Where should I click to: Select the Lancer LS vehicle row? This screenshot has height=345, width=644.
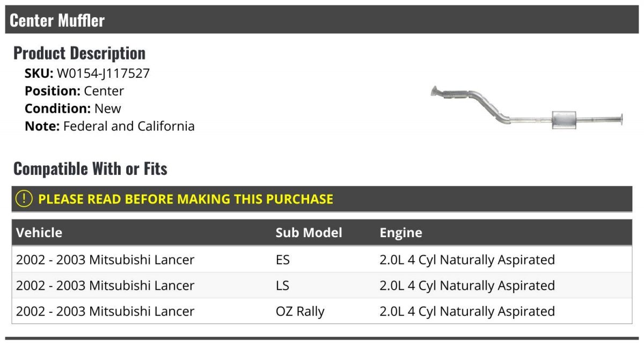322,285
